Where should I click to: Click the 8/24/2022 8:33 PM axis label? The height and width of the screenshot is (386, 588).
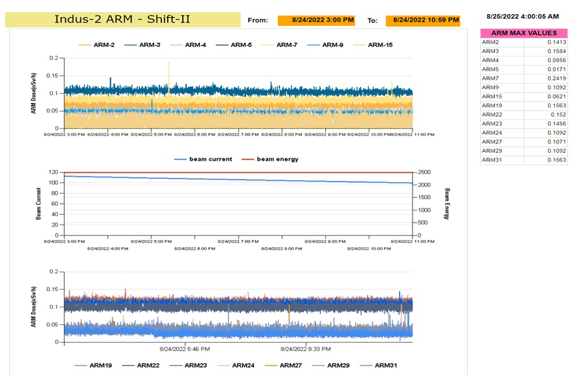click(306, 349)
